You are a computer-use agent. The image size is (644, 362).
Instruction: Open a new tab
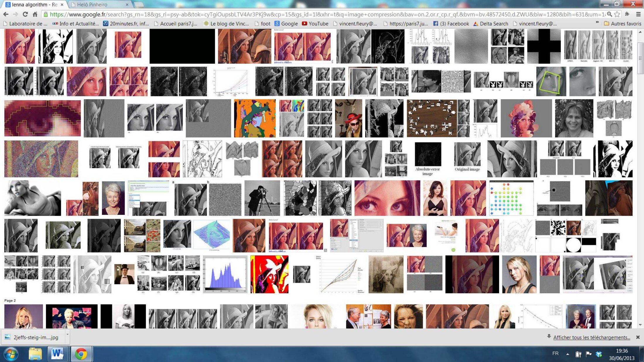tap(139, 4)
